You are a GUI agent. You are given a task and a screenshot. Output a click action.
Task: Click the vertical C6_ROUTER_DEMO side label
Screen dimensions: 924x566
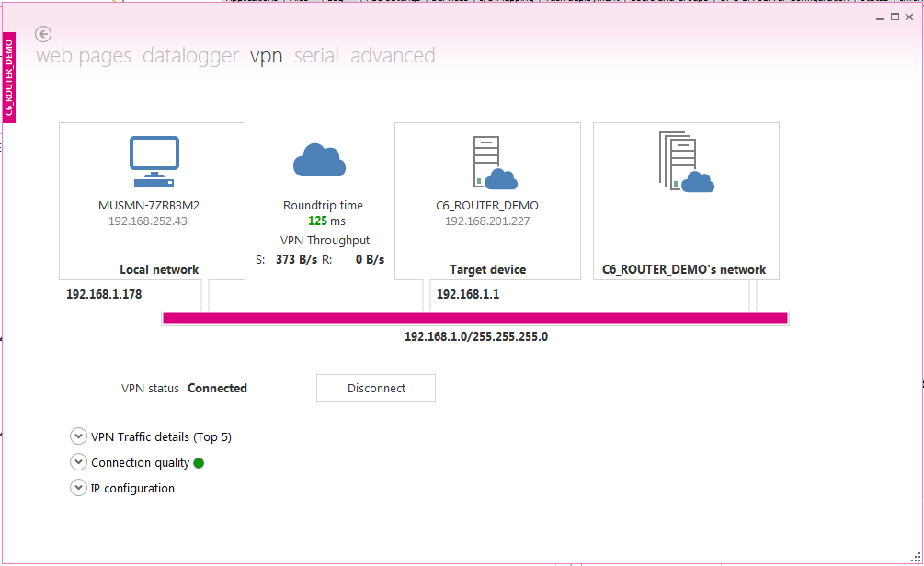point(9,78)
